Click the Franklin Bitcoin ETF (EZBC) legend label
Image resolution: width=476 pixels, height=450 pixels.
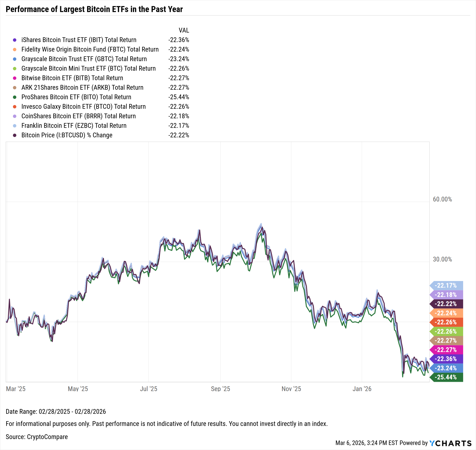[x=74, y=126]
